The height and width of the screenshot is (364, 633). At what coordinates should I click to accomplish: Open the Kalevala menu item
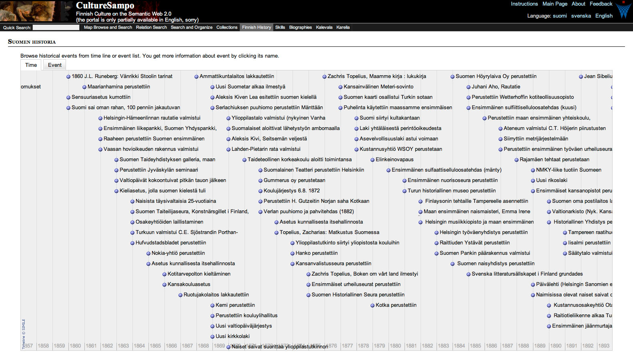(x=324, y=27)
